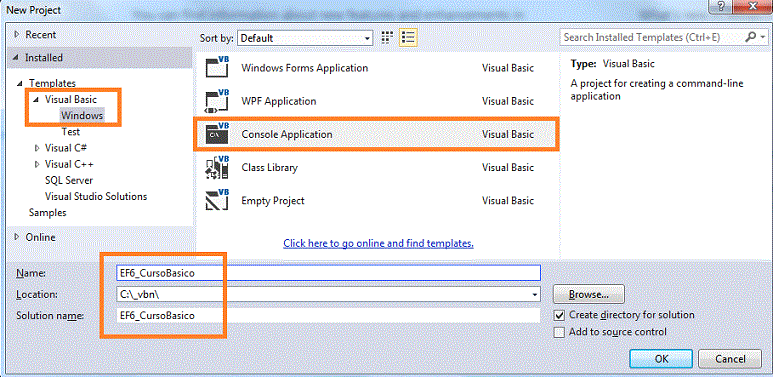Click the 'Windows Forms Application' name text

coord(305,68)
